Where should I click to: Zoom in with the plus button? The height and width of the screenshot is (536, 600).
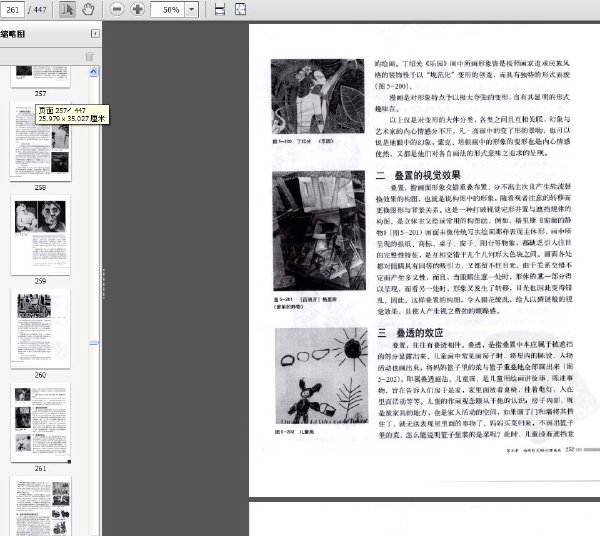(x=138, y=9)
